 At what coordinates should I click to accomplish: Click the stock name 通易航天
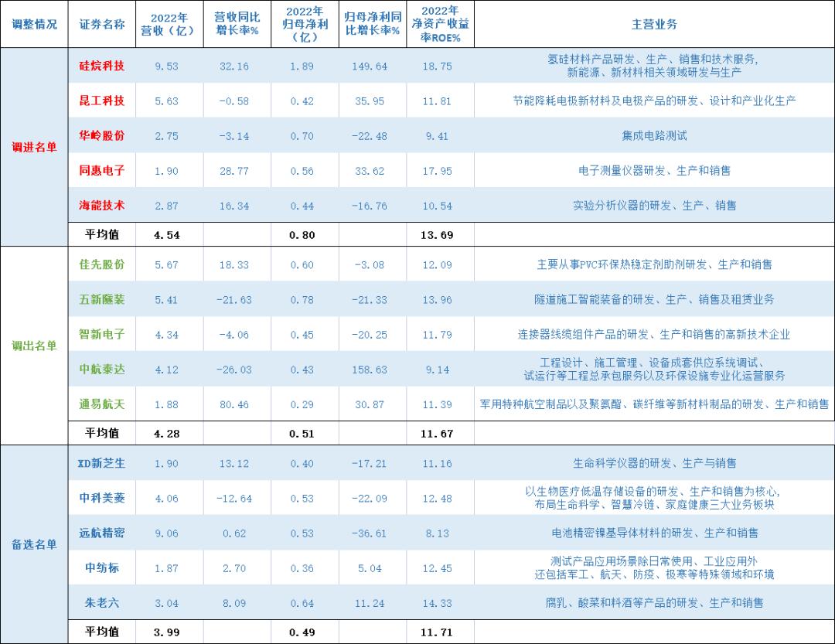coord(102,404)
